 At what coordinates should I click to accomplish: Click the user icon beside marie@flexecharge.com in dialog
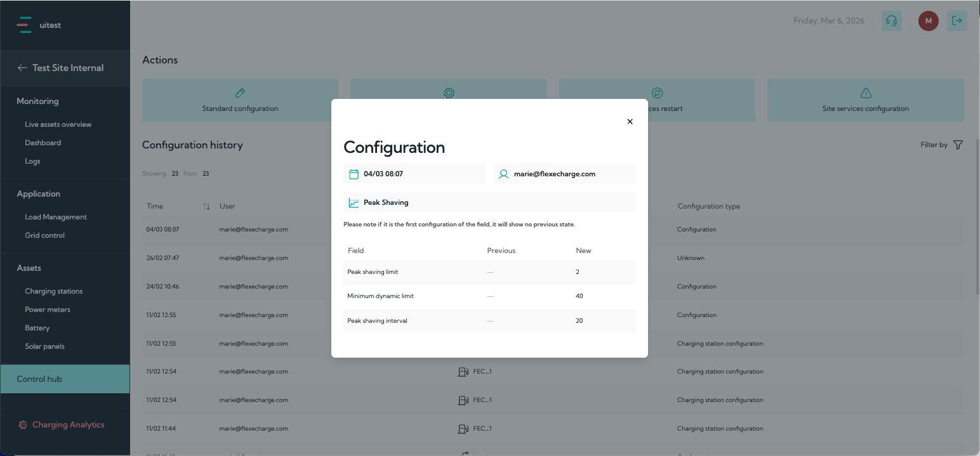[x=504, y=174]
